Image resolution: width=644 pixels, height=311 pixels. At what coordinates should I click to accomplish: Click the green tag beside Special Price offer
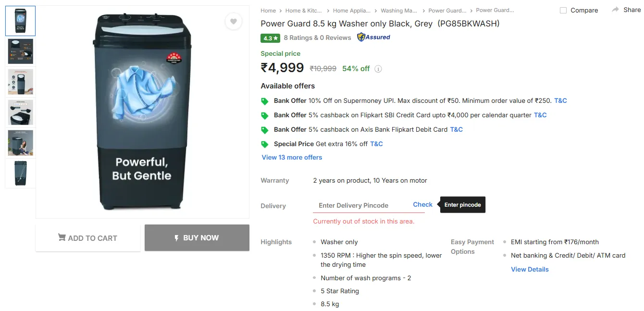click(264, 144)
